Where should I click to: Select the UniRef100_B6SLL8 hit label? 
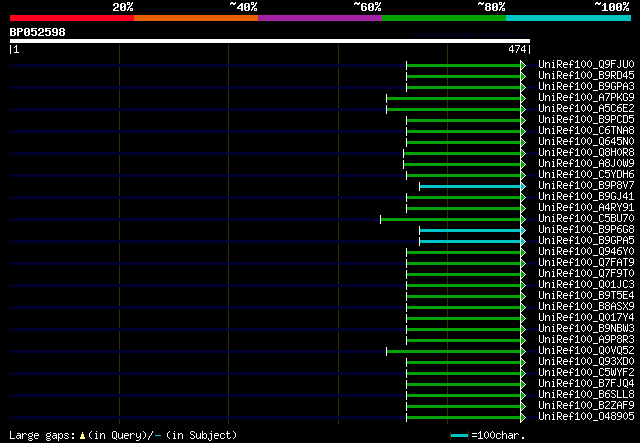pos(586,395)
